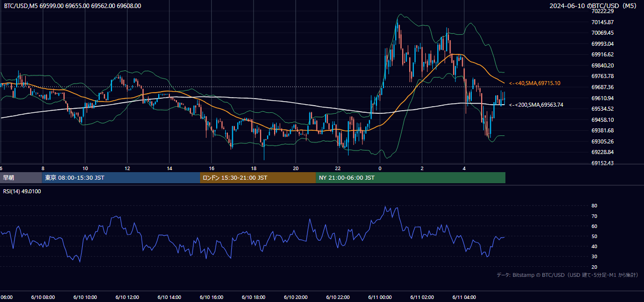Click the 6/10 18:00 date axis marker

(253, 297)
